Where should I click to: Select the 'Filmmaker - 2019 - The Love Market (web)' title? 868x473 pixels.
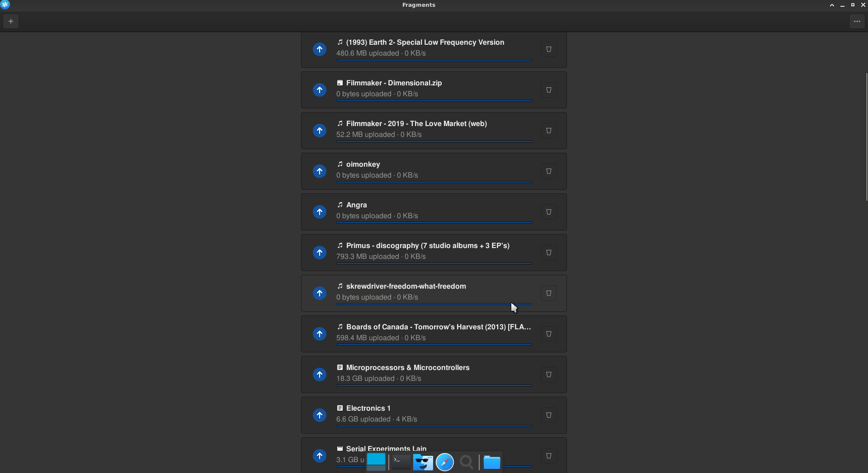coord(416,123)
